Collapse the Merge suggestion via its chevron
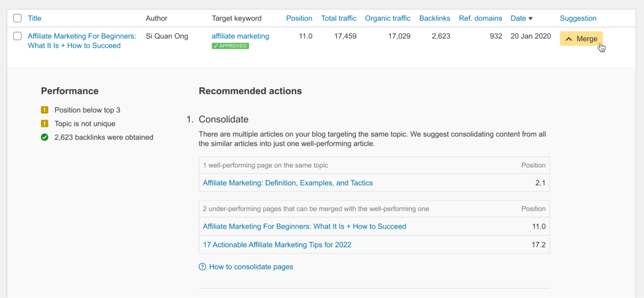The width and height of the screenshot is (644, 298). tap(569, 39)
